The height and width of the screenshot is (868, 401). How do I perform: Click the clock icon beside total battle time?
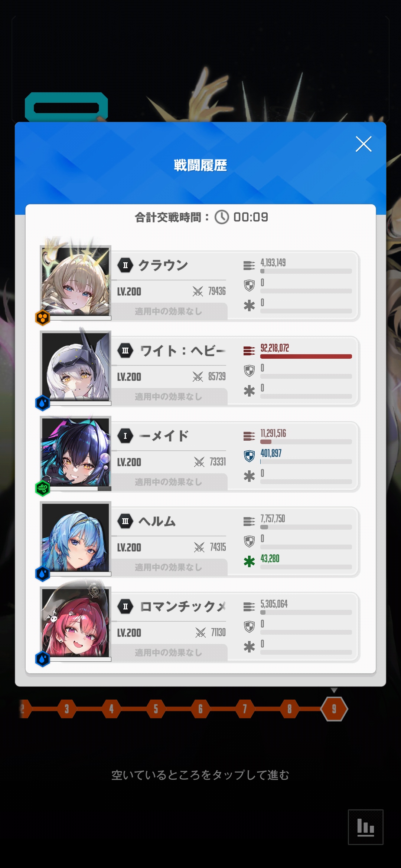(x=222, y=217)
